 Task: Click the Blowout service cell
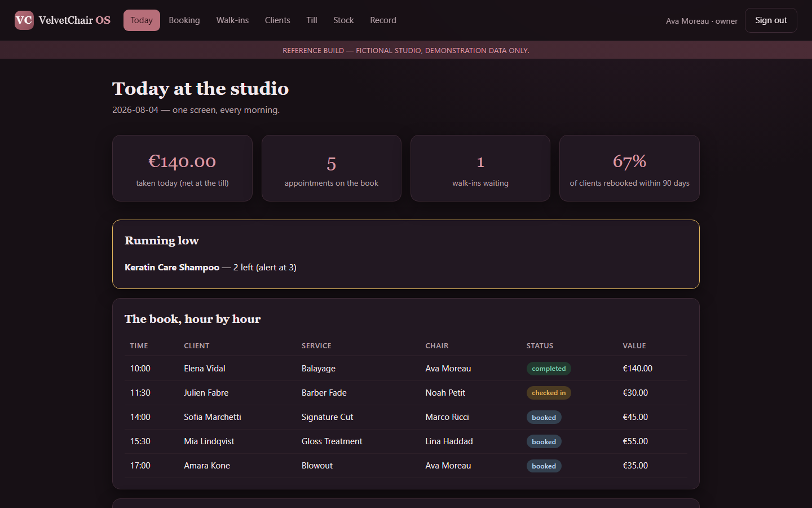tap(317, 466)
